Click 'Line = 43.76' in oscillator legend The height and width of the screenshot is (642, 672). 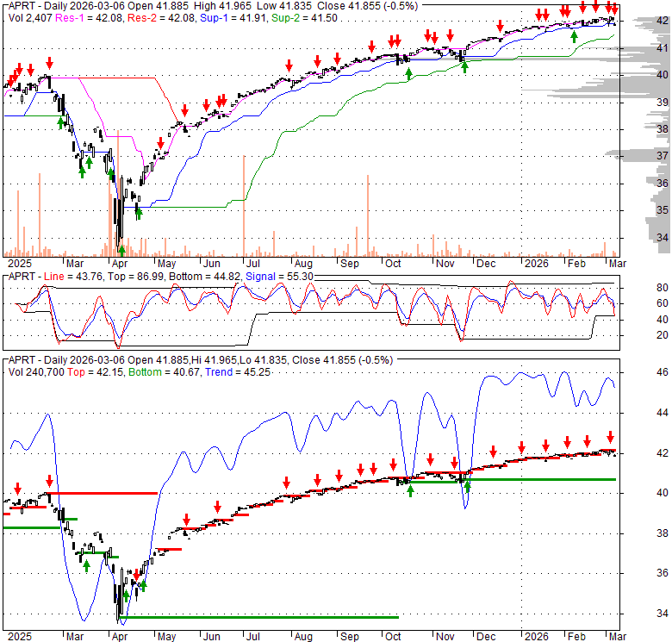click(x=73, y=277)
